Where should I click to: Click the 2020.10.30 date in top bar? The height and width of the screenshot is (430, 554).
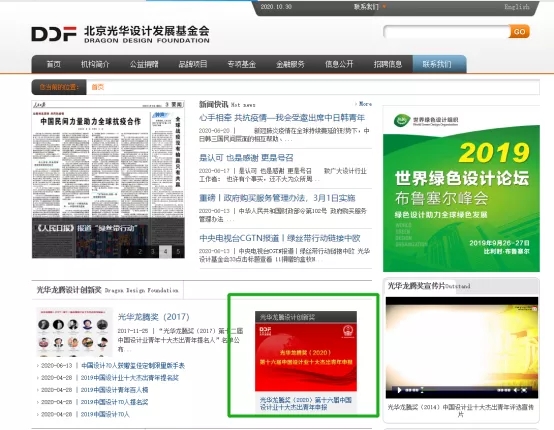pyautogui.click(x=276, y=7)
